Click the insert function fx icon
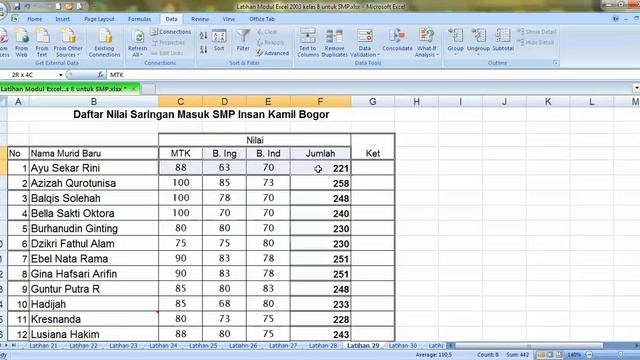 pos(100,75)
